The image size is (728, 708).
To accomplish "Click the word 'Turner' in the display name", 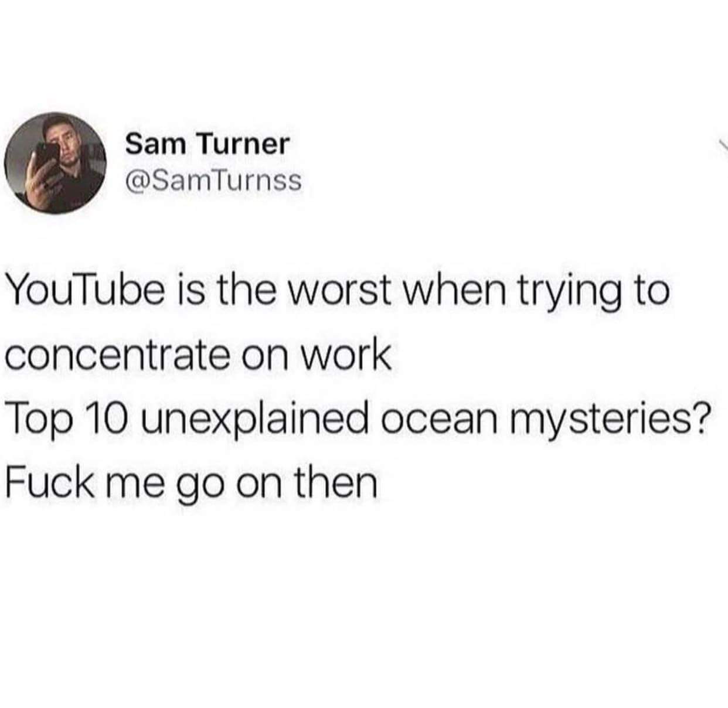I will click(x=240, y=144).
